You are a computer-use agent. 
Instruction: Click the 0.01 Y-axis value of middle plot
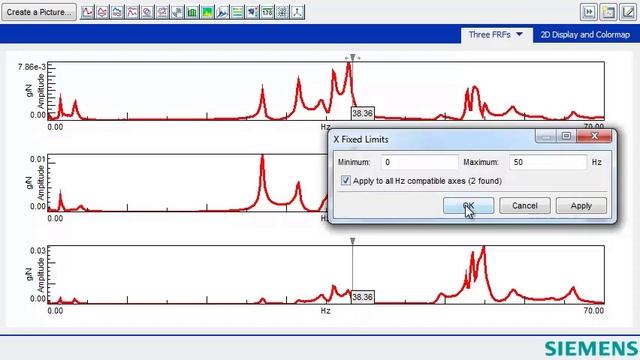[38, 159]
